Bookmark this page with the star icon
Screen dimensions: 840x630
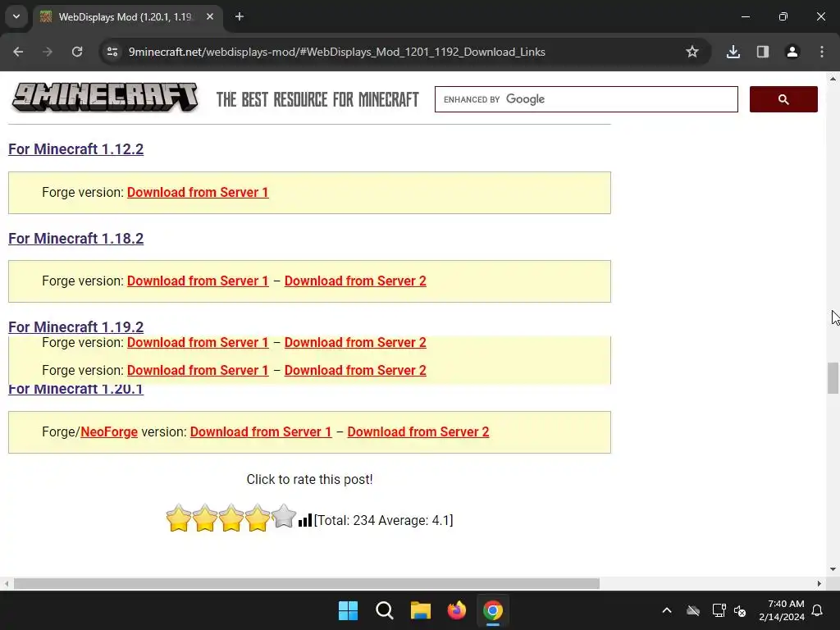[x=692, y=52]
